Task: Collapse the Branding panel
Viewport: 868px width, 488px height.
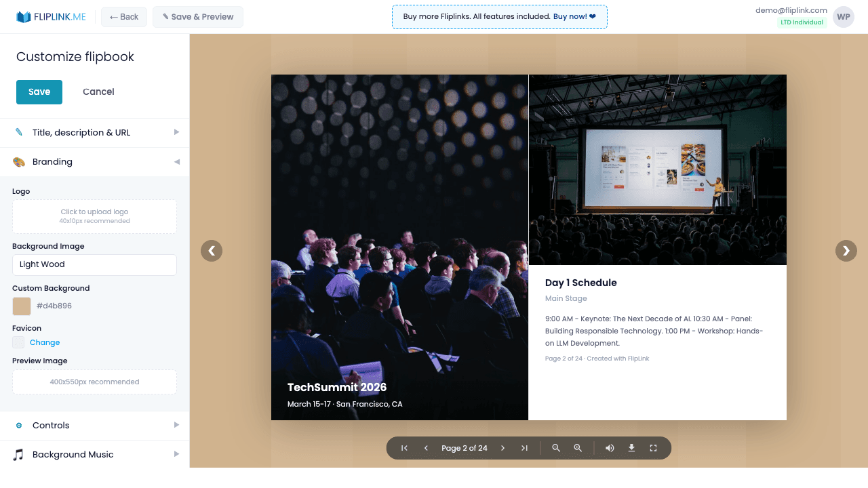Action: [94, 161]
